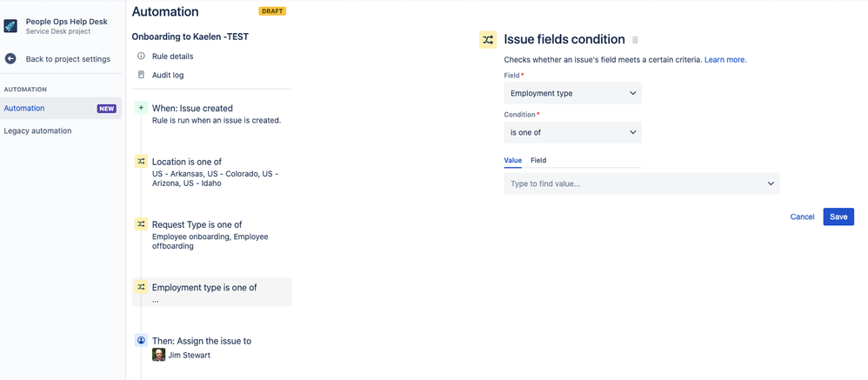
Task: Delete condition using the trash icon
Action: (635, 40)
